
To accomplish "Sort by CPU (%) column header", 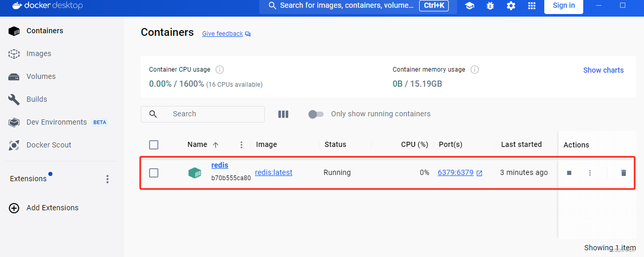I will tap(414, 144).
